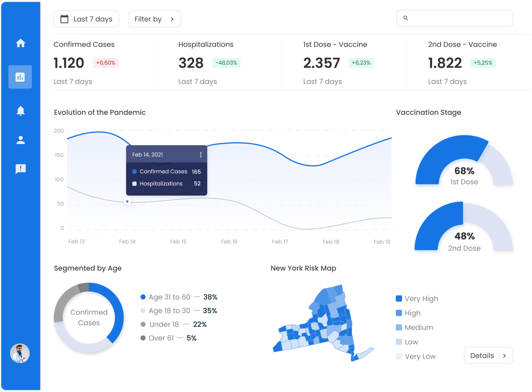Click into the search field
532x392 pixels.
(x=455, y=18)
